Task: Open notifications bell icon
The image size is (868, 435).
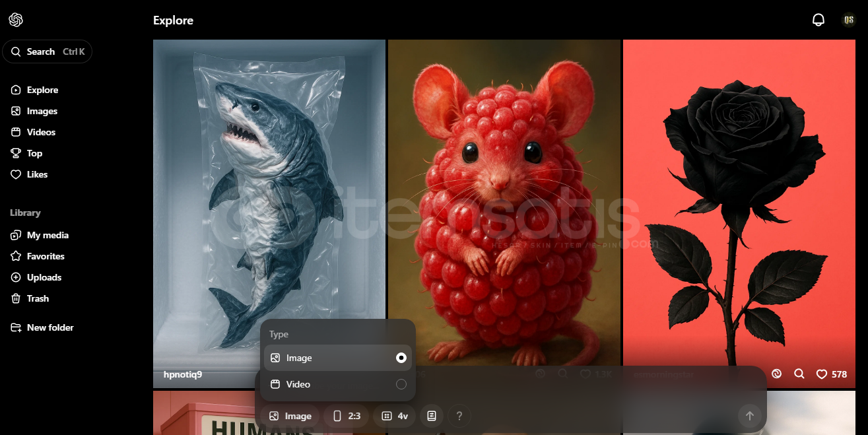Action: (818, 20)
